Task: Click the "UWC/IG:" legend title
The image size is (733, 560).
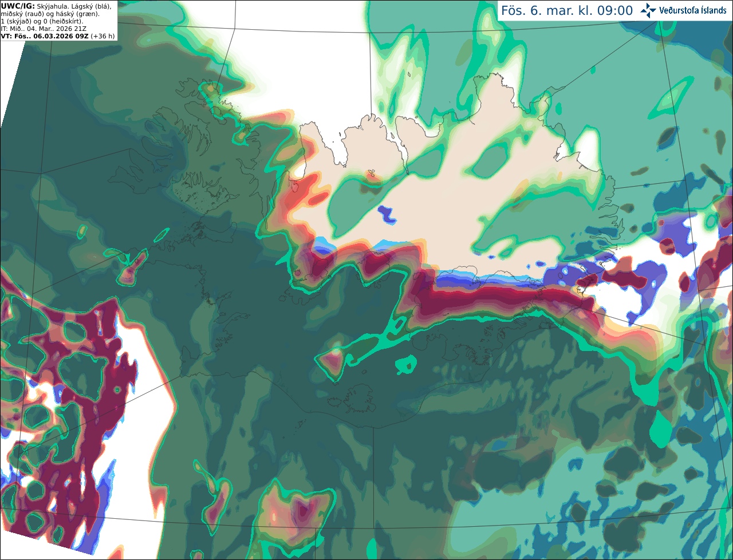Action: 18,6
